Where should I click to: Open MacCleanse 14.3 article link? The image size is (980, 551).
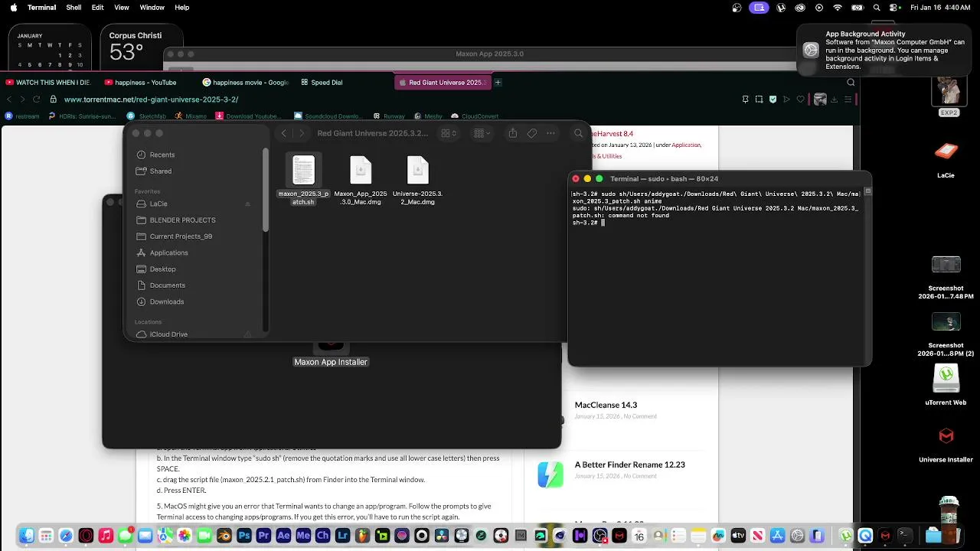pos(606,405)
